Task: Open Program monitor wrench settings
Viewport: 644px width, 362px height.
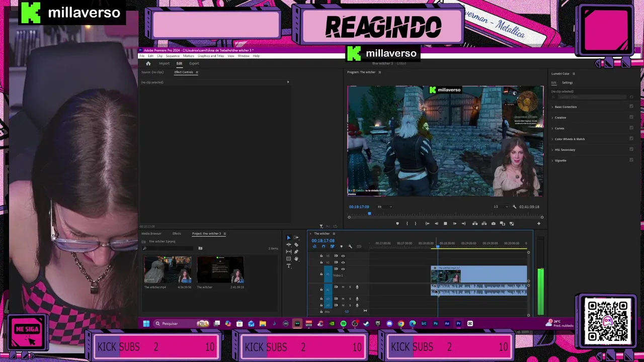Action: [514, 207]
